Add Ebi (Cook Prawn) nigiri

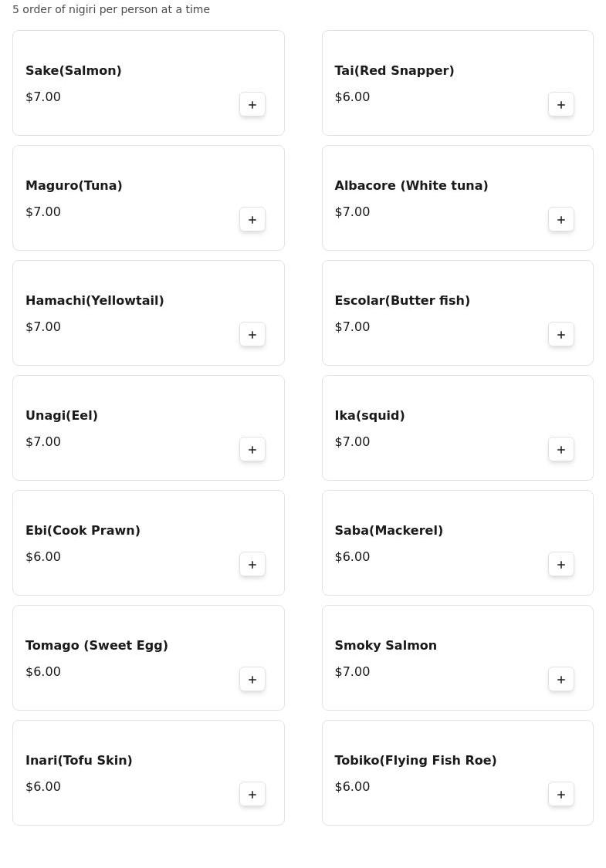252,564
